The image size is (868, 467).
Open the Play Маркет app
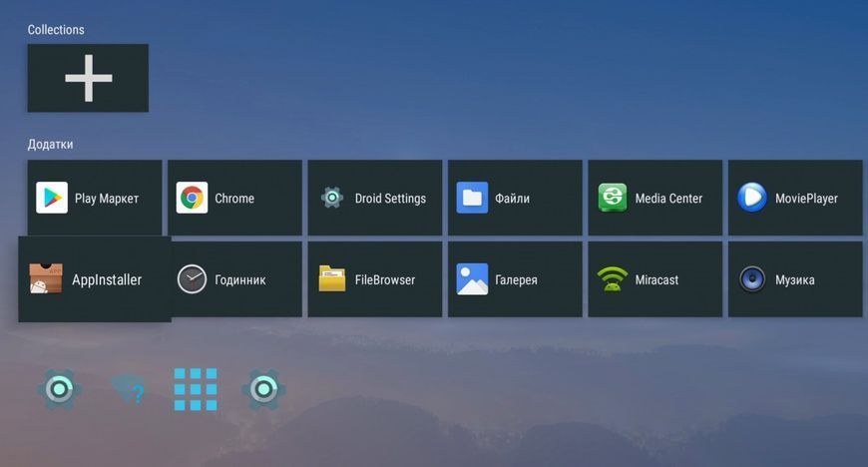pos(95,198)
